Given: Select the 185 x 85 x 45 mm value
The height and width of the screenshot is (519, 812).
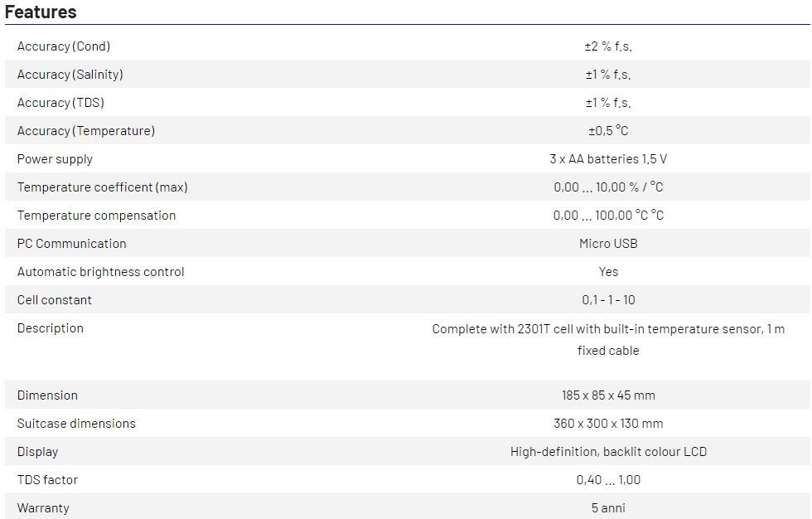Looking at the screenshot, I should (608, 395).
